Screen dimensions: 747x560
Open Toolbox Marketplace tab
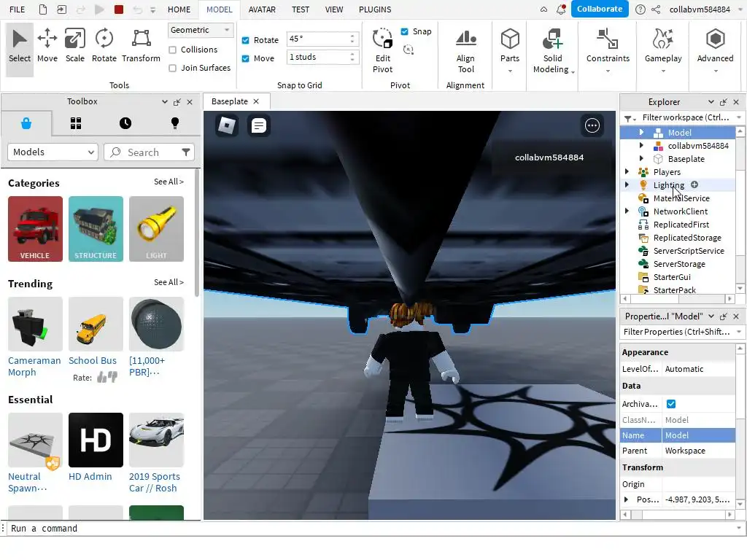(26, 123)
